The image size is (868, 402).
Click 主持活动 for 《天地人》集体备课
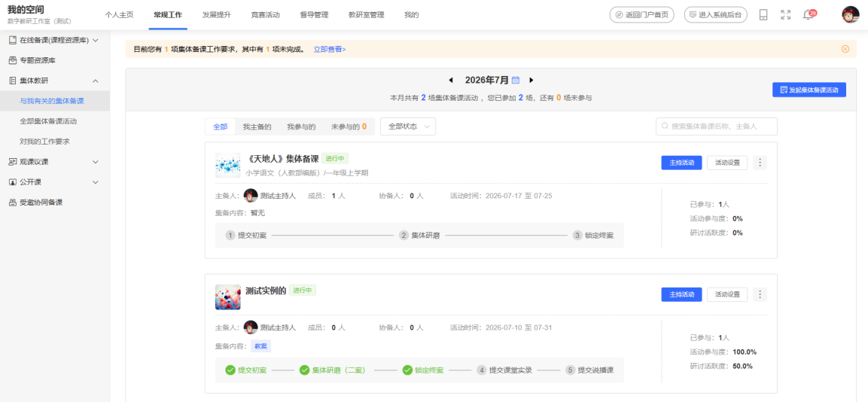[681, 163]
